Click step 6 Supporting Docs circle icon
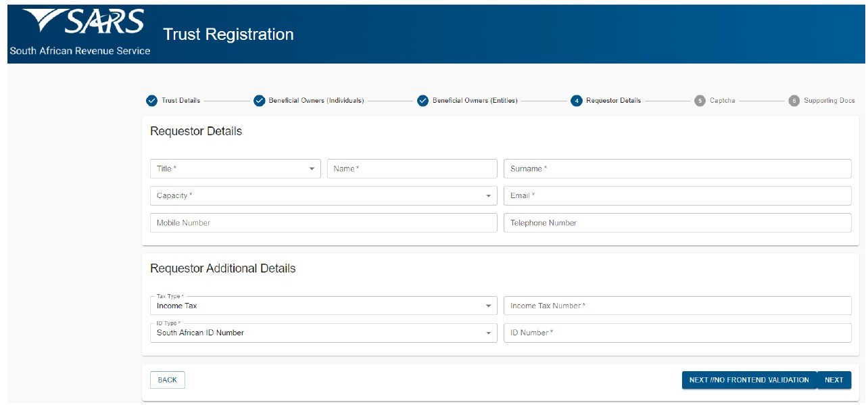 pyautogui.click(x=794, y=101)
